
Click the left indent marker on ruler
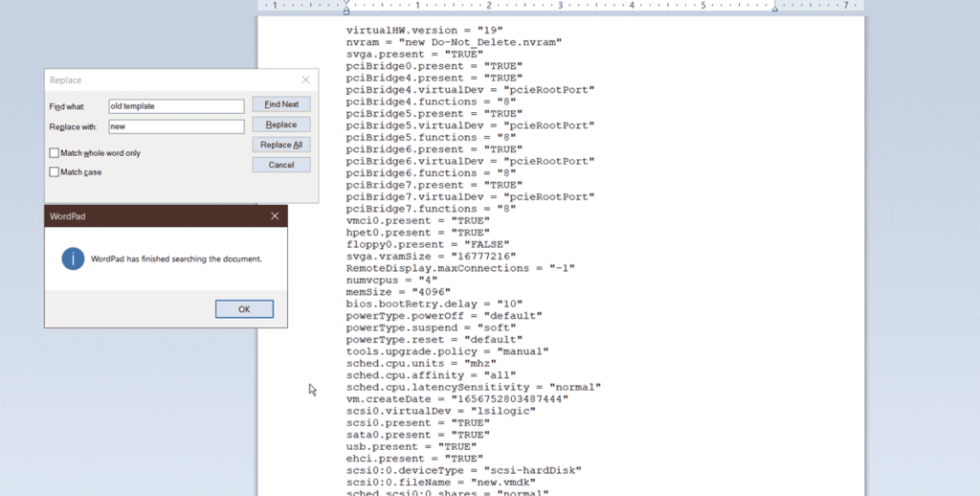(x=346, y=10)
